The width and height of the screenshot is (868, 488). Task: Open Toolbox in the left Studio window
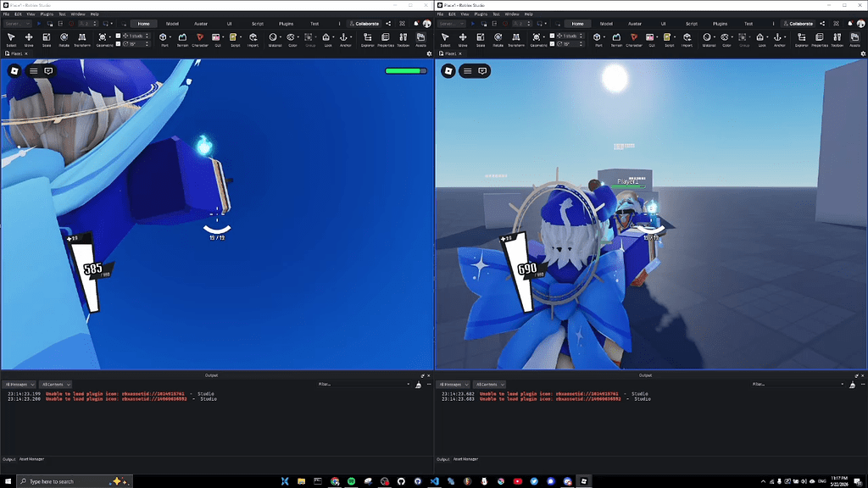pyautogui.click(x=403, y=39)
